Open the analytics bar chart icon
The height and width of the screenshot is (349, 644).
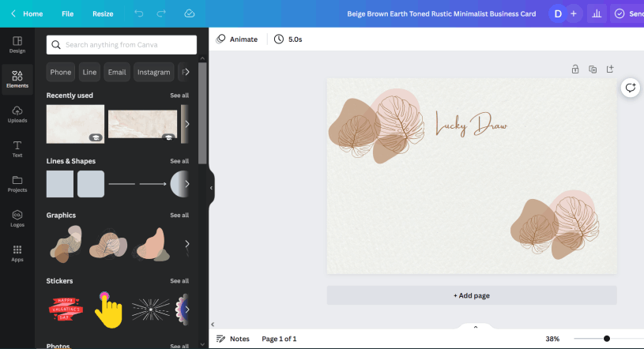click(x=597, y=13)
